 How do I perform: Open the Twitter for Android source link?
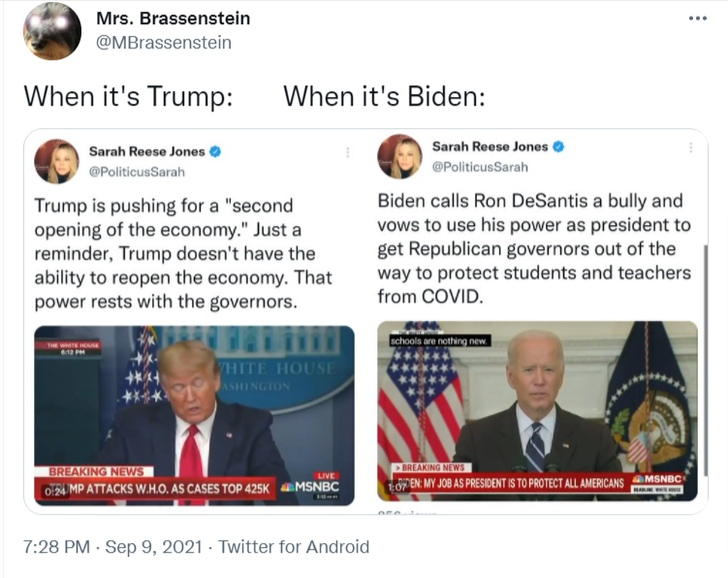coord(294,547)
